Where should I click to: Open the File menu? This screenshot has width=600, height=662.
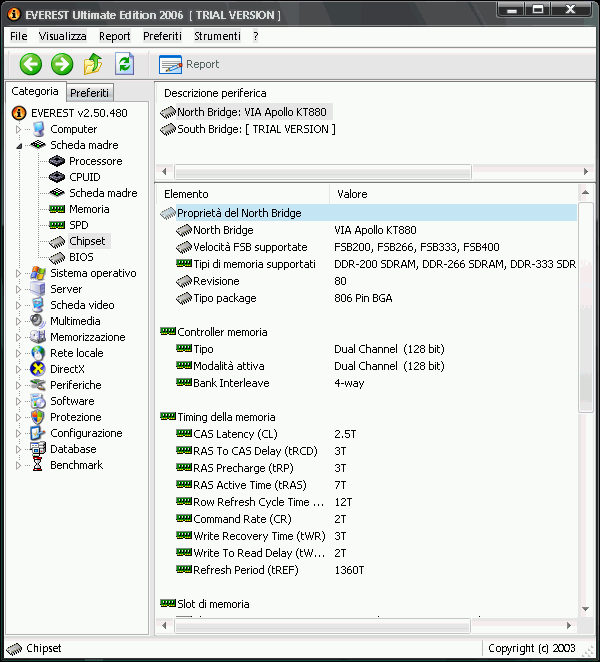pos(19,36)
